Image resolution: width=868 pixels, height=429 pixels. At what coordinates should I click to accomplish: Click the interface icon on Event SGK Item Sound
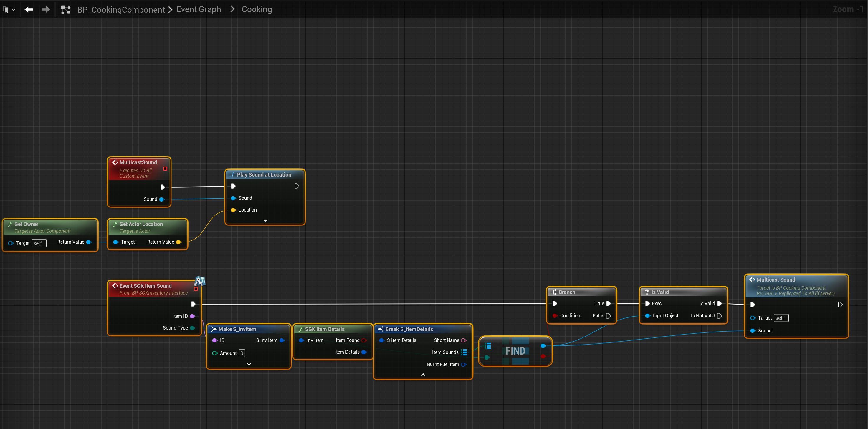point(200,281)
